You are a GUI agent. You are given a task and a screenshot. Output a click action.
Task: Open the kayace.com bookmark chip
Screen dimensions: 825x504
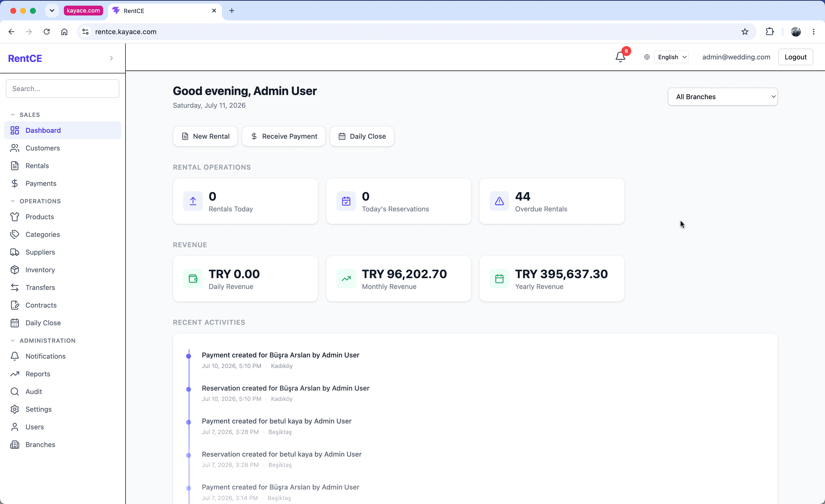(83, 11)
